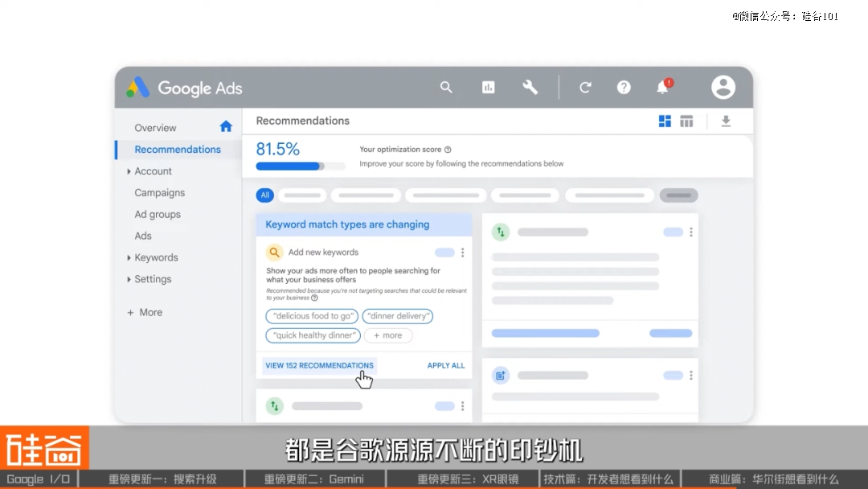Open Ads in the sidebar
This screenshot has width=868, height=489.
coord(143,236)
